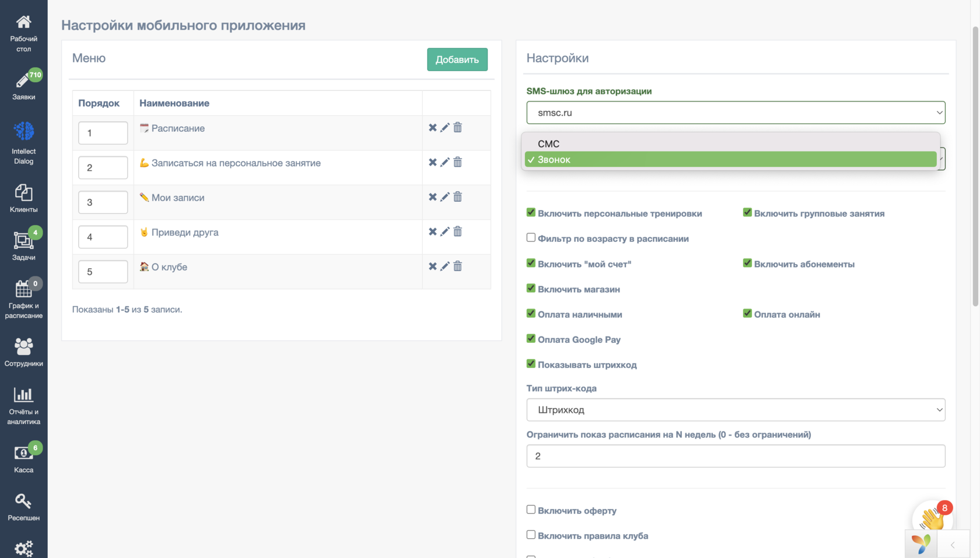This screenshot has height=558, width=980.
Task: Toggle Включить "мой счет" checkbox
Action: 531,263
